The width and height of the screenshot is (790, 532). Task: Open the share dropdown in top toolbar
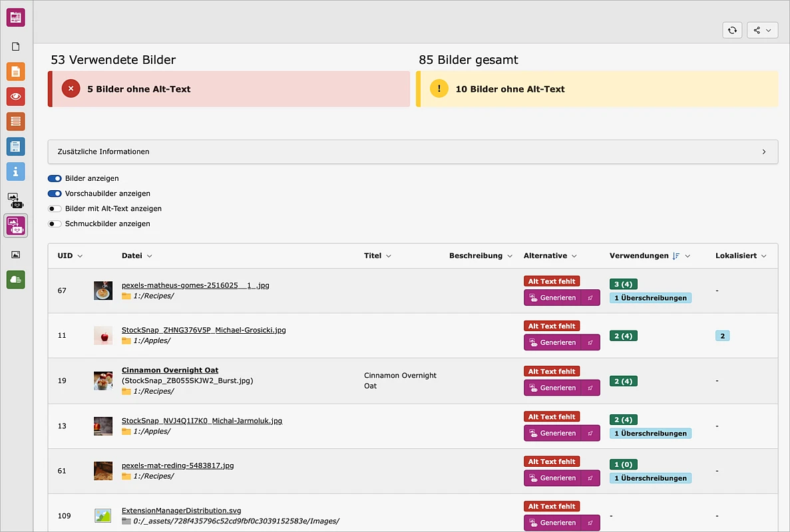pyautogui.click(x=762, y=30)
